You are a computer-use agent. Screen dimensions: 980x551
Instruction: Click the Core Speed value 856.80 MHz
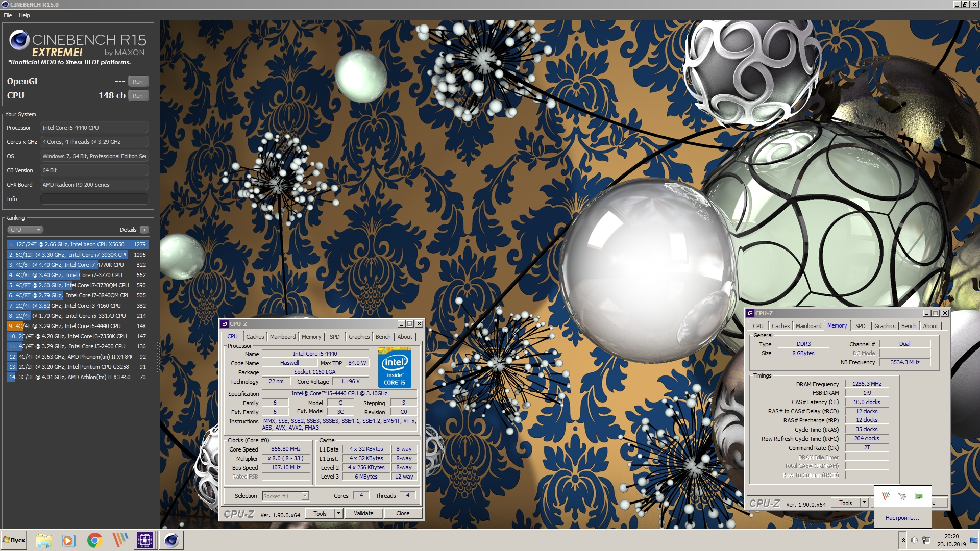pyautogui.click(x=286, y=449)
